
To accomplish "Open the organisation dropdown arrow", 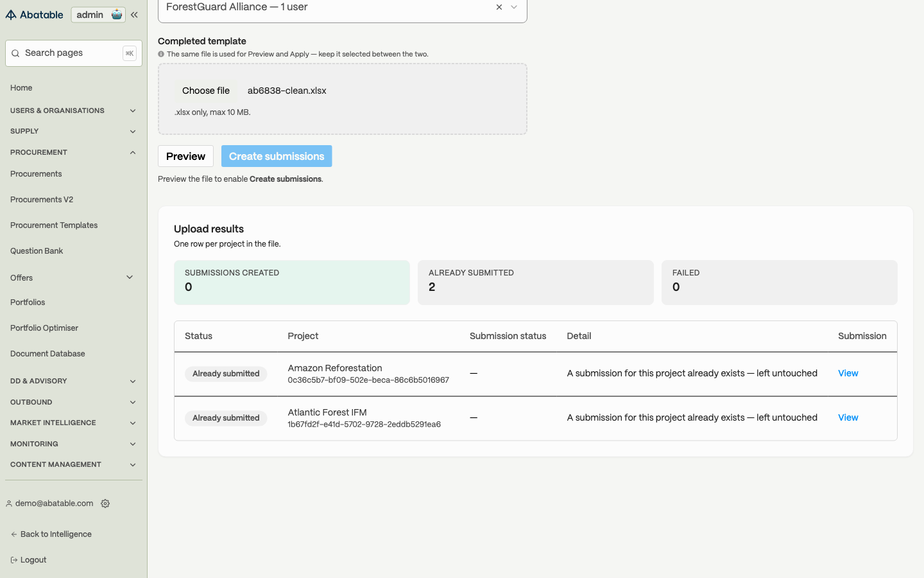I will coord(514,7).
